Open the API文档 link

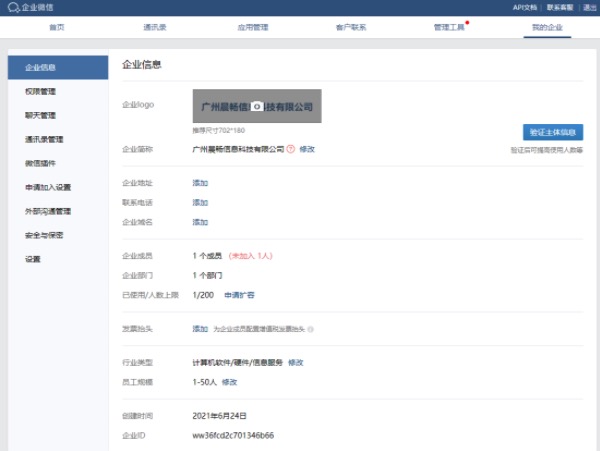(x=526, y=7)
